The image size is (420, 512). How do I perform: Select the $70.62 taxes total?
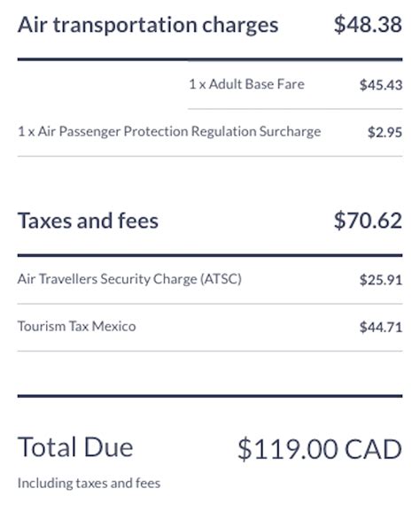(368, 221)
